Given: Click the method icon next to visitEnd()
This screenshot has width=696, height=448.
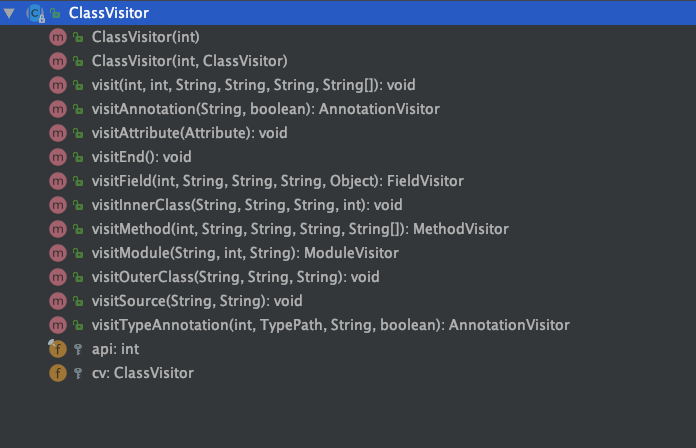Looking at the screenshot, I should (58, 157).
